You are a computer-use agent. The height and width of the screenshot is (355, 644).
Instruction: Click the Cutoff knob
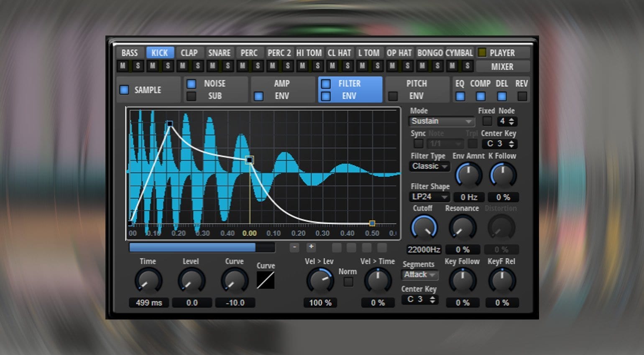(424, 228)
